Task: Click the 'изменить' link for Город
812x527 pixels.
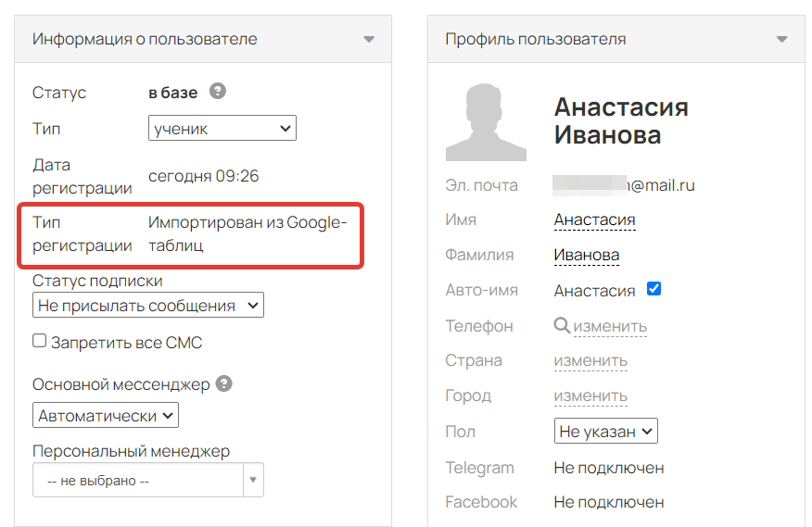Action: tap(590, 395)
